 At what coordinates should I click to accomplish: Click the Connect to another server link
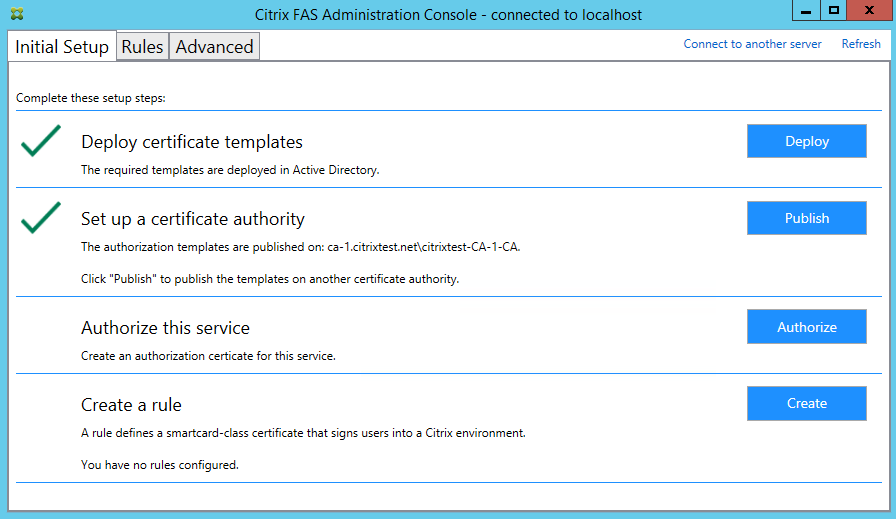click(752, 44)
